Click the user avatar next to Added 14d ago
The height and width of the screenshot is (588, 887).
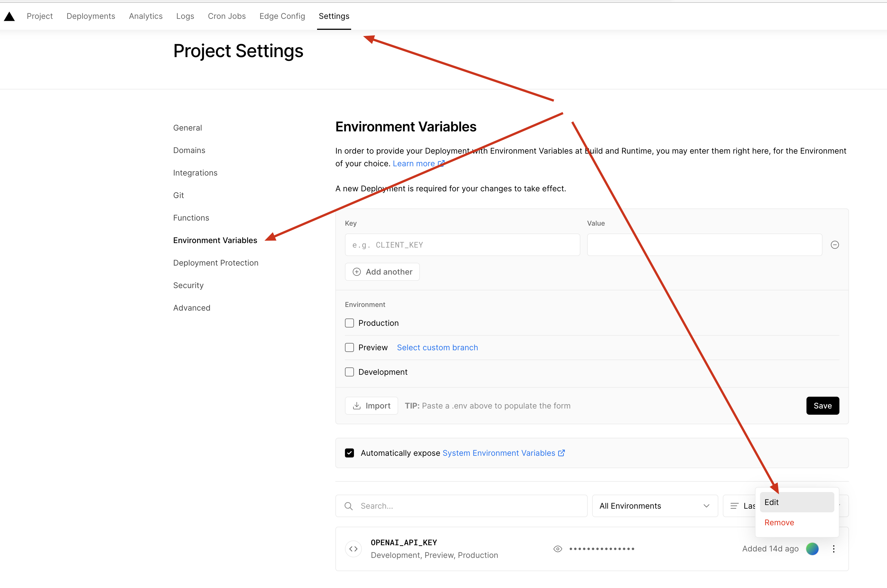(812, 549)
